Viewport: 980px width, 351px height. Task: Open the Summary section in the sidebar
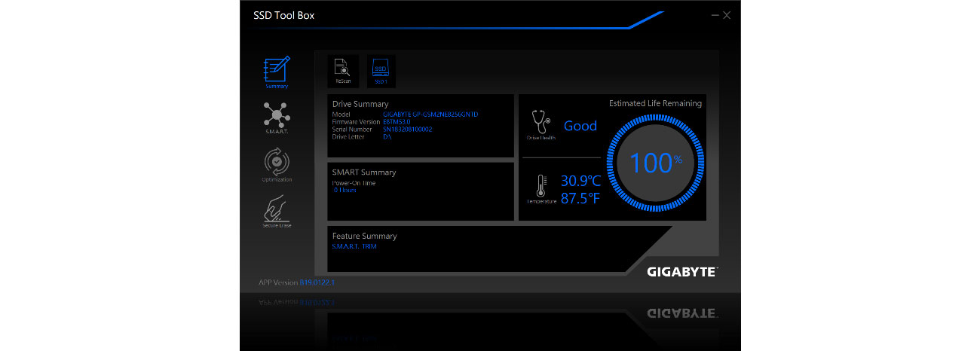point(277,72)
